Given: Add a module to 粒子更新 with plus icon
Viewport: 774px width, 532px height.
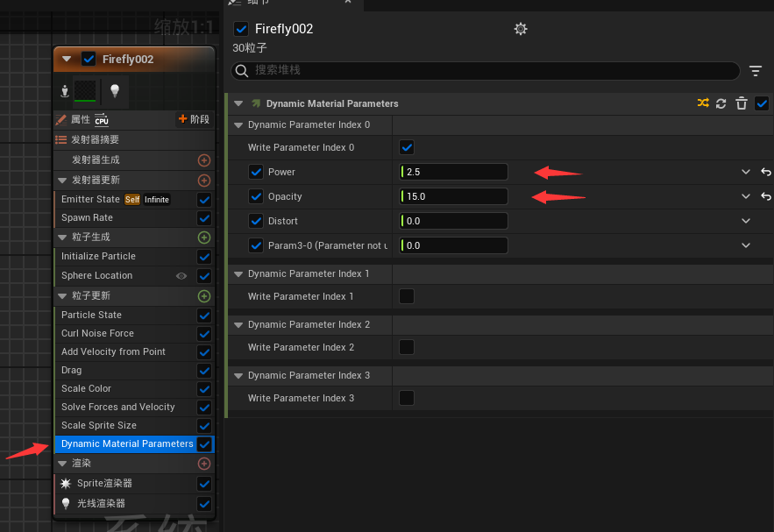Looking at the screenshot, I should (x=204, y=296).
